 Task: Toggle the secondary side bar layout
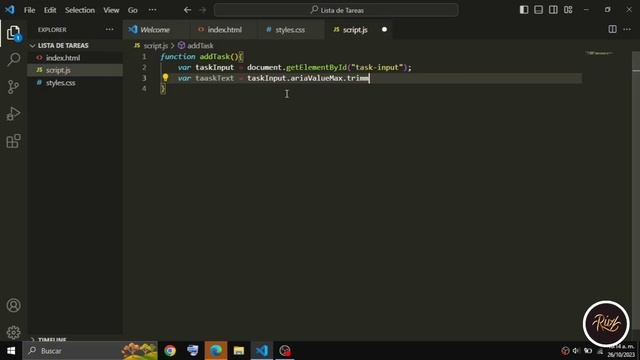[x=553, y=10]
